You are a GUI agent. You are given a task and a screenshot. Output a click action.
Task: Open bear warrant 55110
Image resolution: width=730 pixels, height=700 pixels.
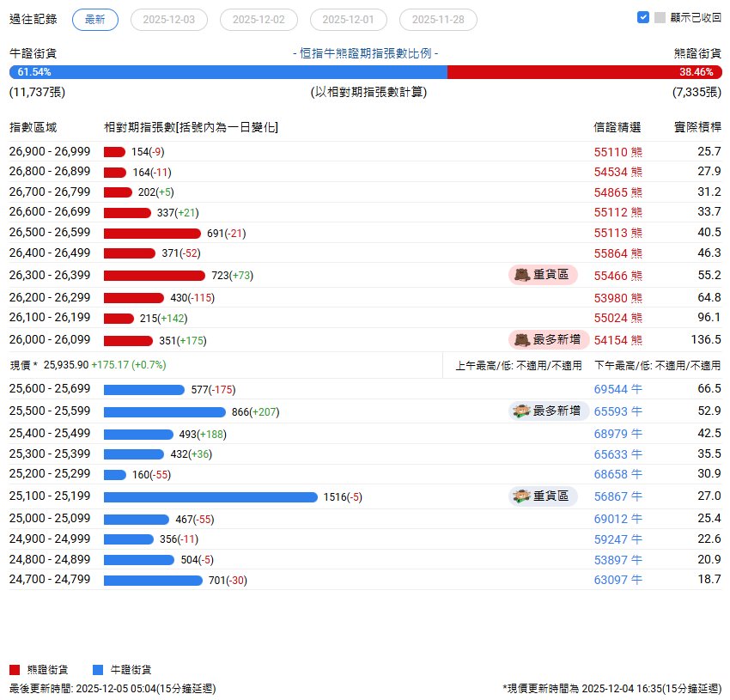(617, 152)
